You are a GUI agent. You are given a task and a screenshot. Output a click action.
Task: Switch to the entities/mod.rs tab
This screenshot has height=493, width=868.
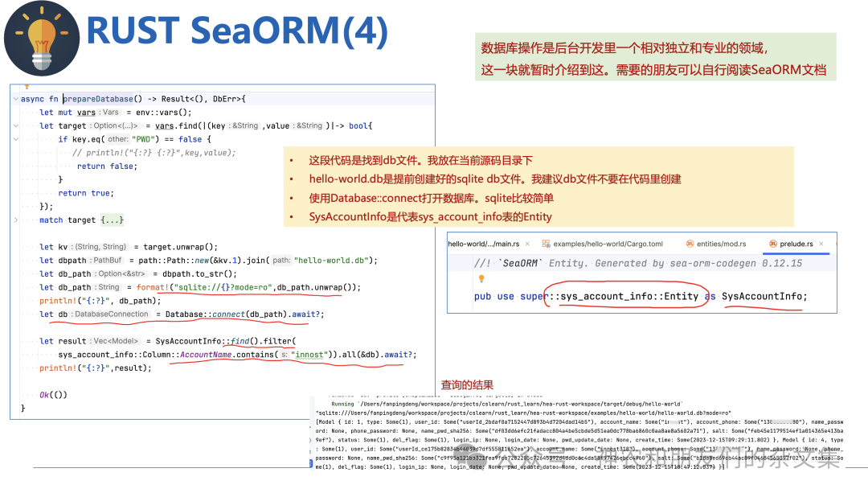pos(721,244)
